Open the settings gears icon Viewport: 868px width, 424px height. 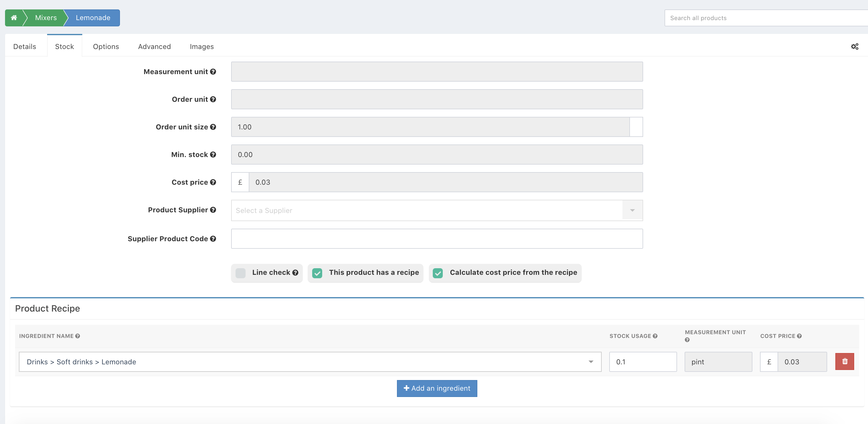854,46
